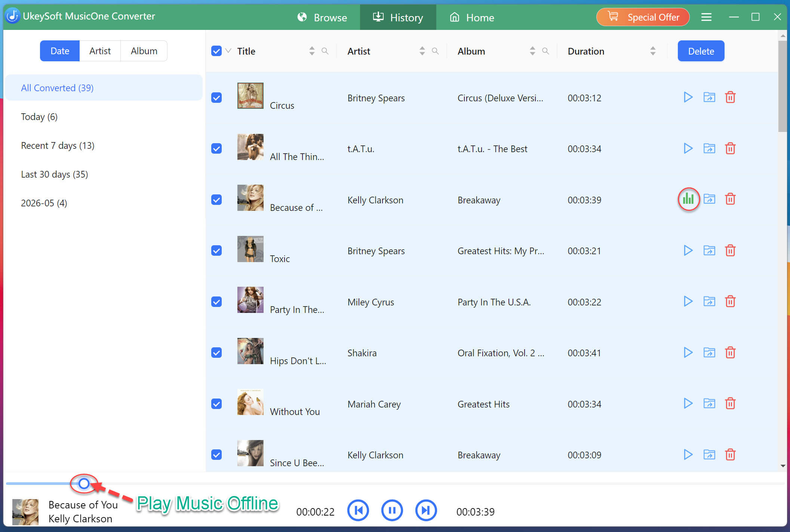Group history by Artist tab
This screenshot has height=532, width=790.
[100, 51]
